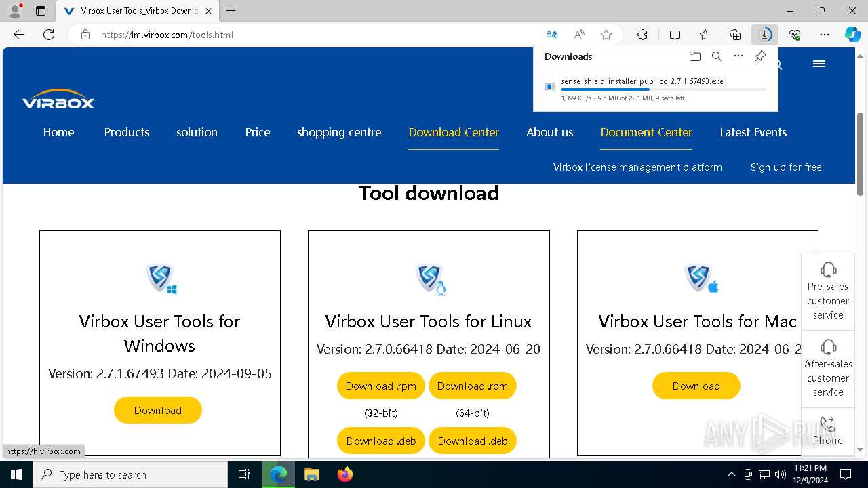Open the About us page

point(549,132)
